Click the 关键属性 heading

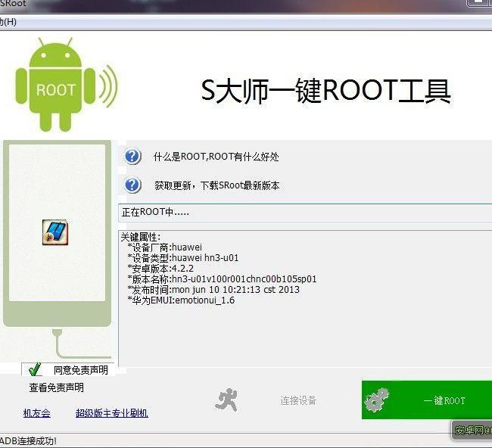(x=141, y=237)
